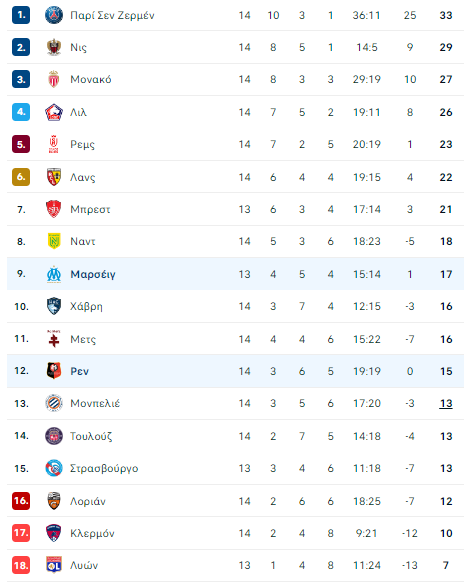
Task: Open the Μονπελιέ team name link
Action: pyautogui.click(x=95, y=403)
